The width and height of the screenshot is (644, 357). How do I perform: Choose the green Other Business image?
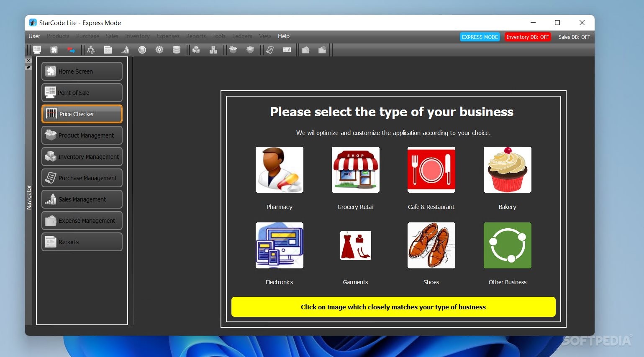click(x=508, y=245)
